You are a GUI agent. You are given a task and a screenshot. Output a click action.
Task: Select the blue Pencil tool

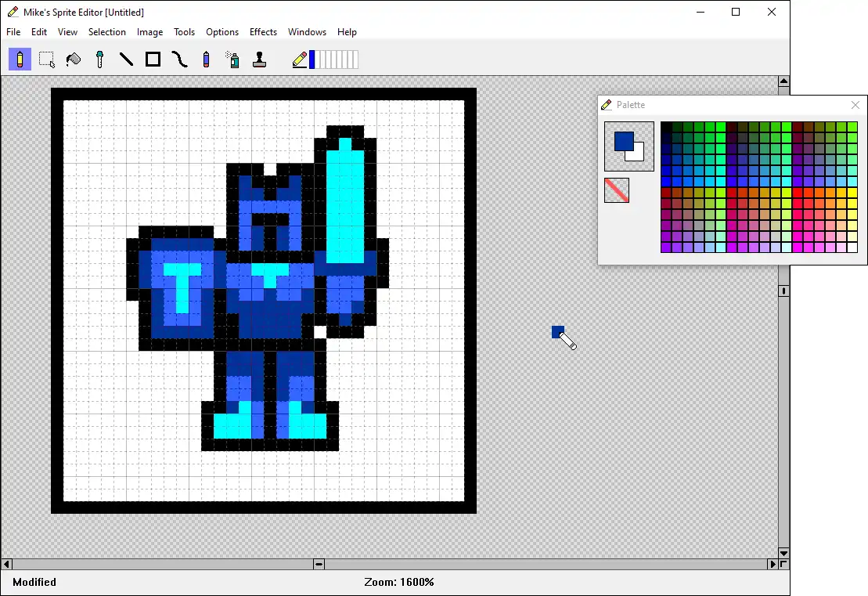(x=206, y=60)
